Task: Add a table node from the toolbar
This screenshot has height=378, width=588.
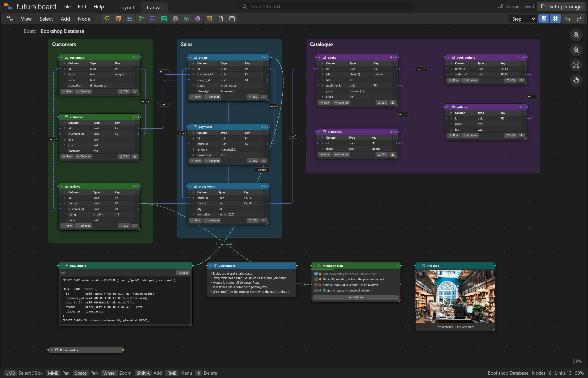Action: tap(153, 19)
